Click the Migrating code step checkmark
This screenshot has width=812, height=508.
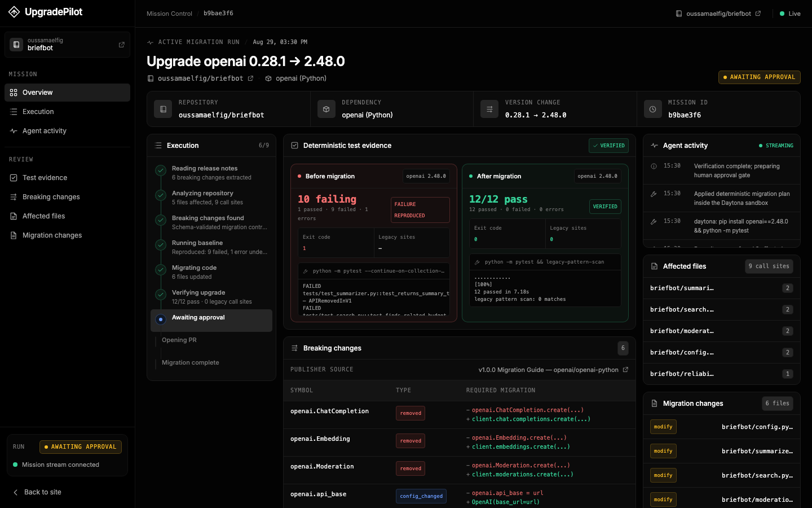[x=161, y=269]
